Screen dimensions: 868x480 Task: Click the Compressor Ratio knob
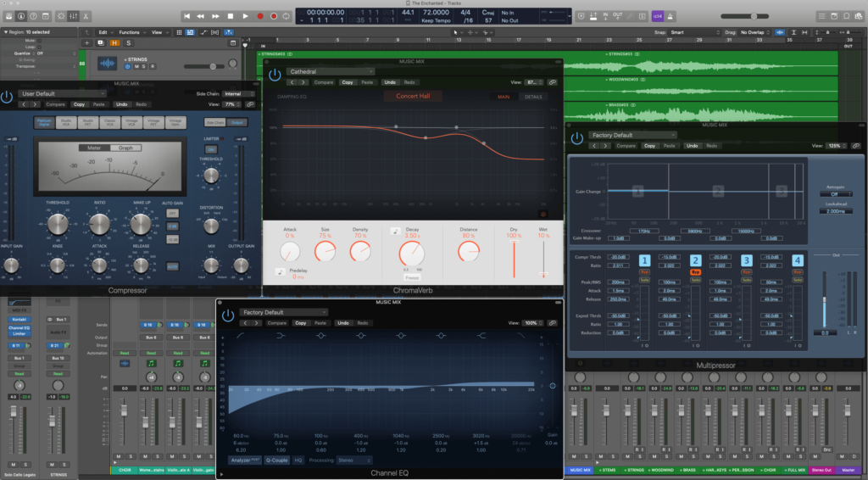pyautogui.click(x=100, y=224)
